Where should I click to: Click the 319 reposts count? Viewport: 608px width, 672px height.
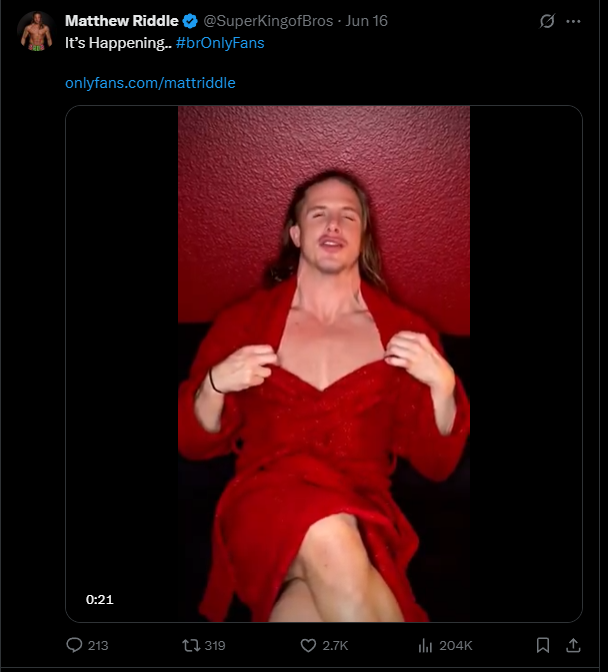point(215,645)
